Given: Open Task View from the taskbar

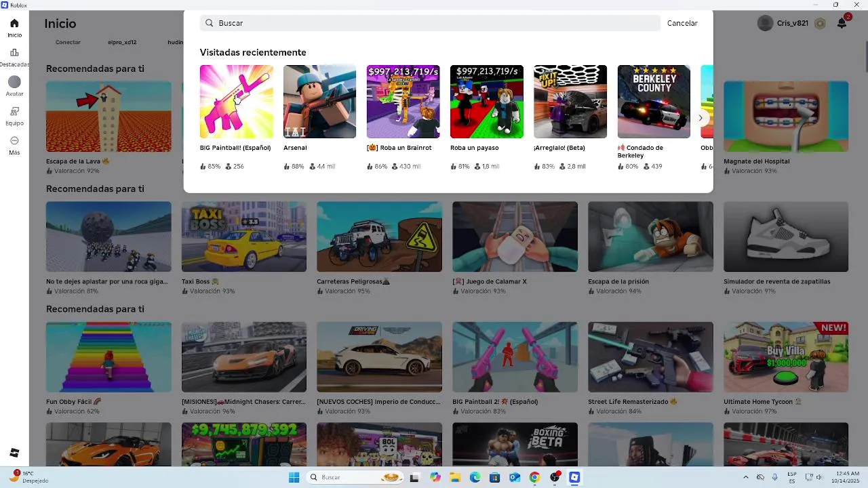Looking at the screenshot, I should (x=414, y=477).
